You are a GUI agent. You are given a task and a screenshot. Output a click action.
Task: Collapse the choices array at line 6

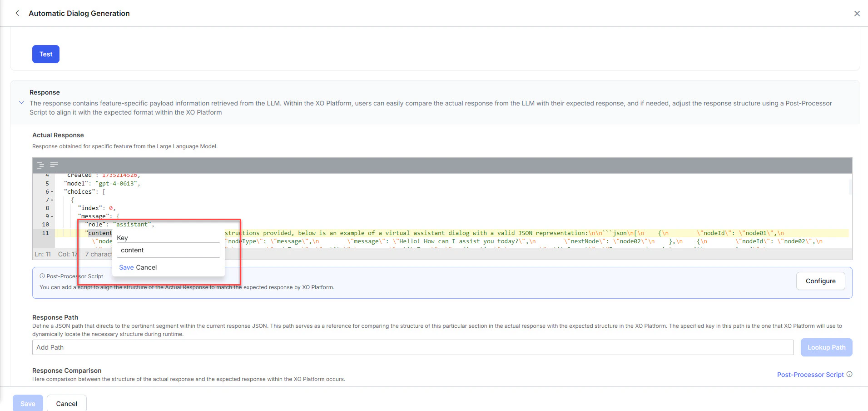(51, 191)
